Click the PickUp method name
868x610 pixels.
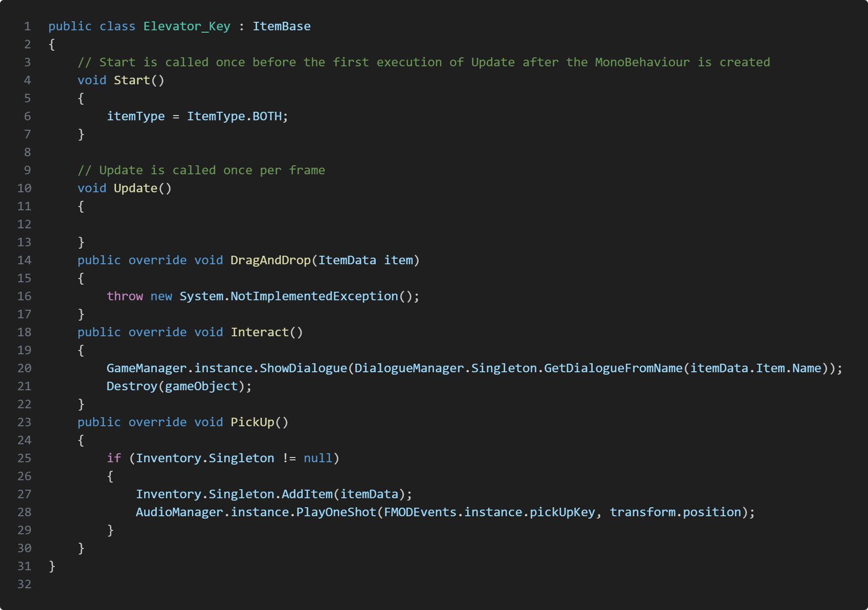coord(252,422)
